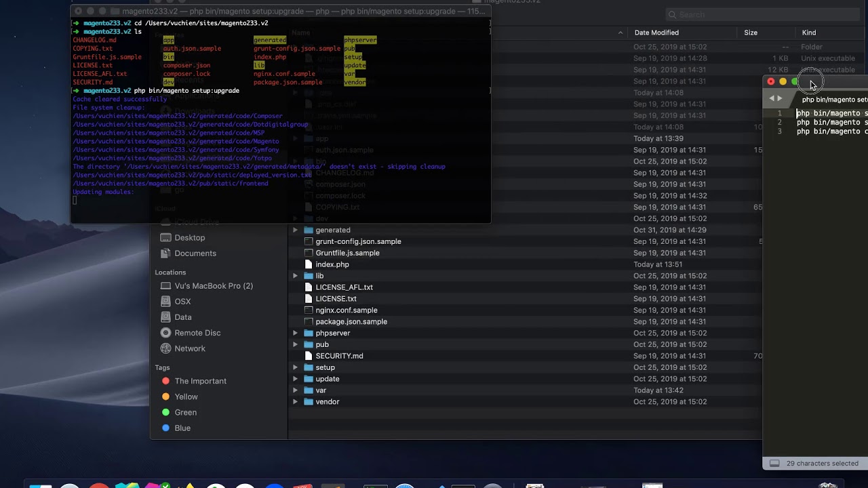Viewport: 868px width, 488px height.
Task: Click 'CHANGELOG.md' in Terminal ls output
Action: point(94,40)
